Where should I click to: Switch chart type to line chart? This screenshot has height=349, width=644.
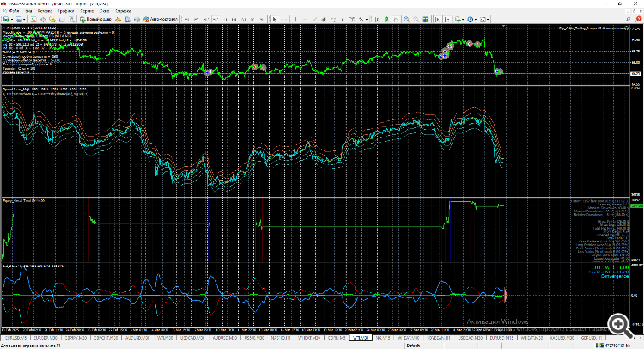(x=396, y=19)
